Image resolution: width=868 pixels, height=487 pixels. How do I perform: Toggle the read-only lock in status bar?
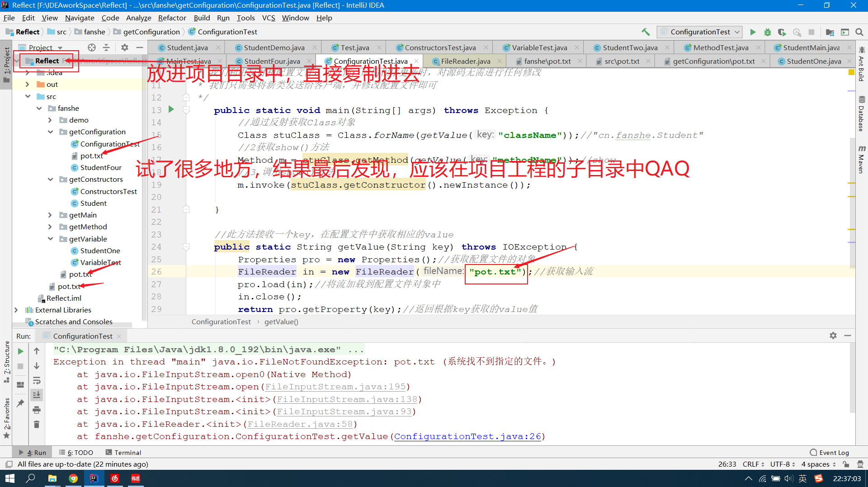tap(846, 464)
